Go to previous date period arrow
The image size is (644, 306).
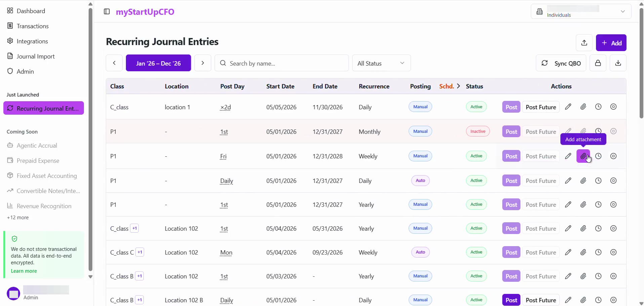pyautogui.click(x=114, y=63)
